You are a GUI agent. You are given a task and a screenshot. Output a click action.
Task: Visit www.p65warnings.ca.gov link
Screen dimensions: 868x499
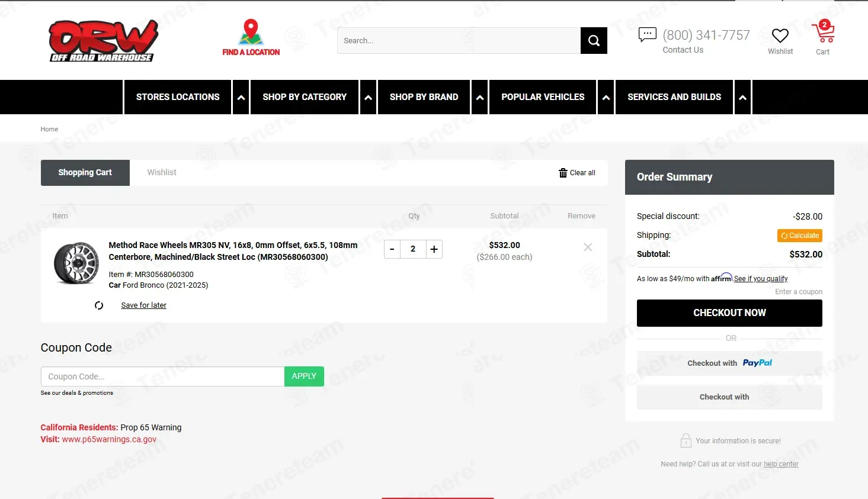click(109, 439)
